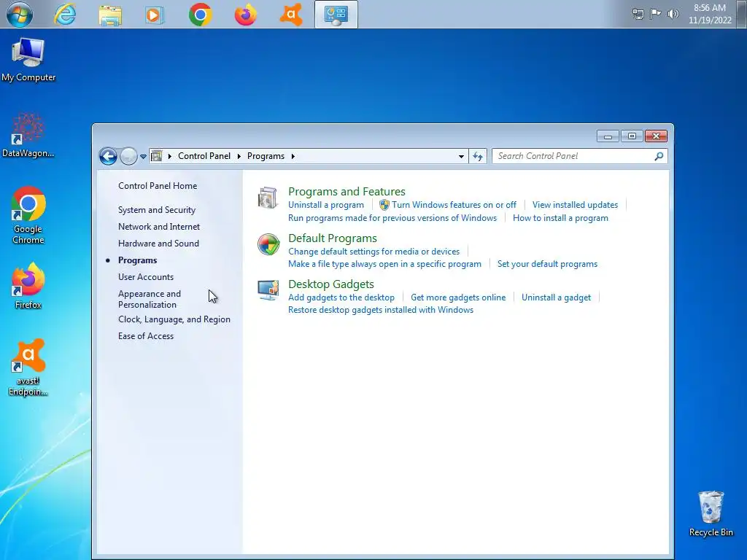Click Uninstall a program
747x560 pixels.
tap(326, 205)
